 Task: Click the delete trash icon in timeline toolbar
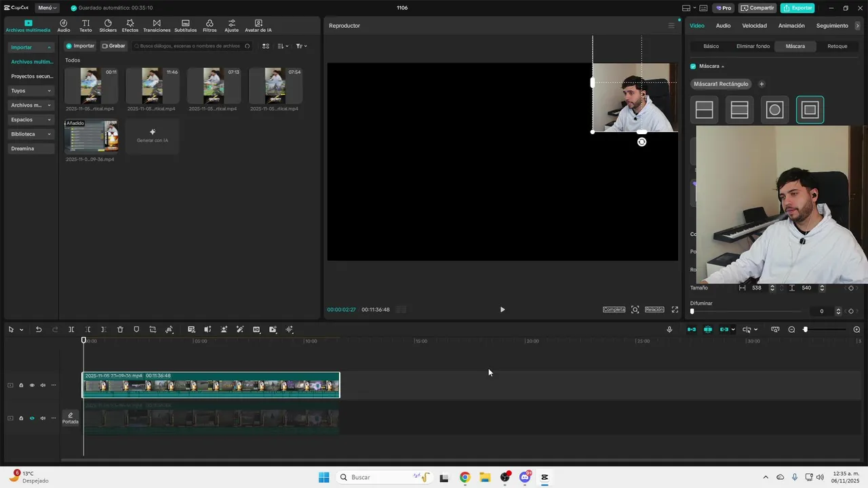120,329
